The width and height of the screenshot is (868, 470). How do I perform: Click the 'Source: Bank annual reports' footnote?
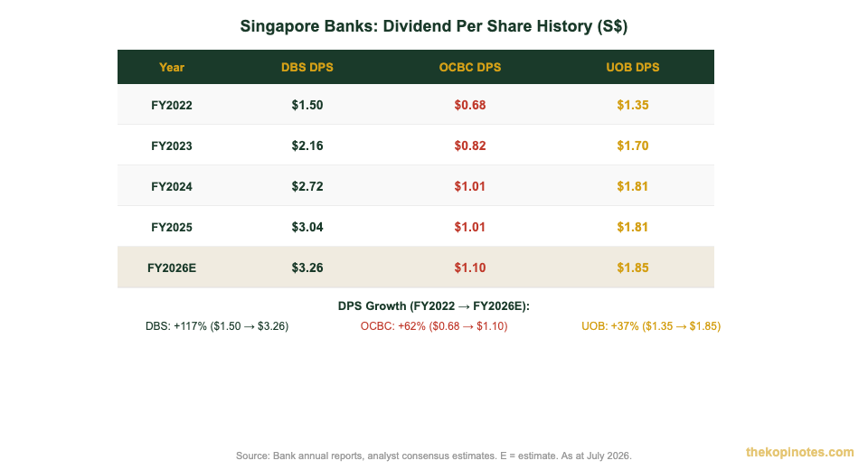433,456
